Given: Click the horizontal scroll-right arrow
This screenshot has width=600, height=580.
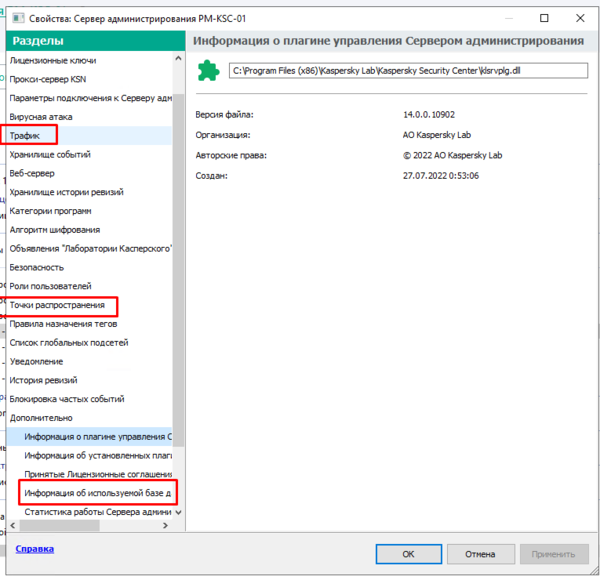Looking at the screenshot, I should pyautogui.click(x=165, y=525).
